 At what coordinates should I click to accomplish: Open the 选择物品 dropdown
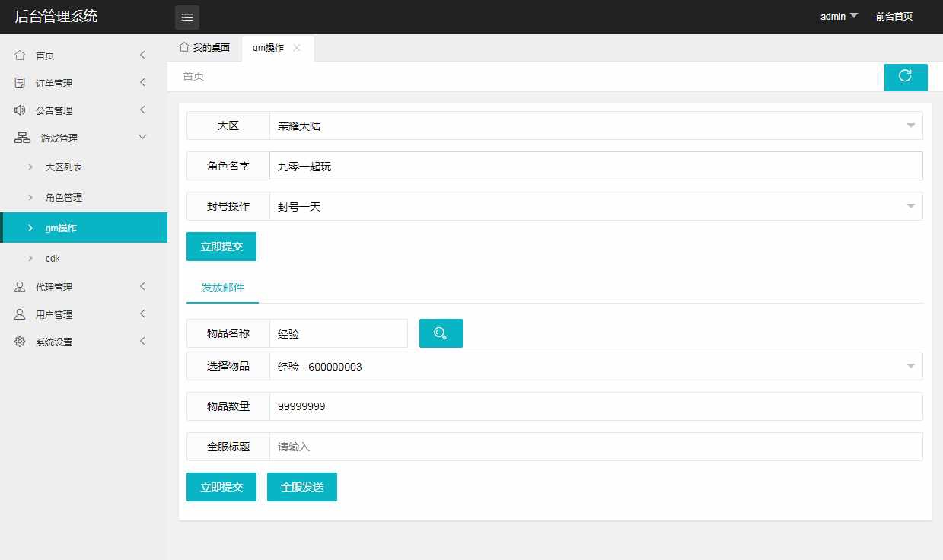tap(596, 366)
